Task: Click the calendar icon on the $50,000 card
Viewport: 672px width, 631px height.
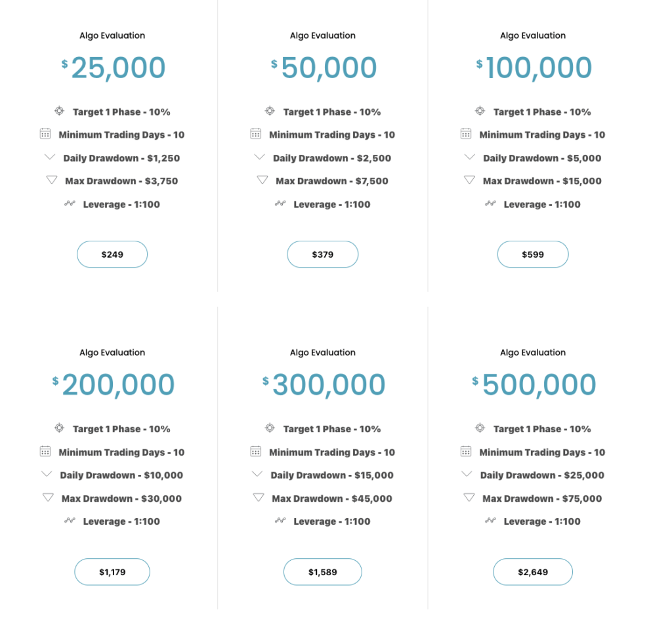Action: (255, 134)
